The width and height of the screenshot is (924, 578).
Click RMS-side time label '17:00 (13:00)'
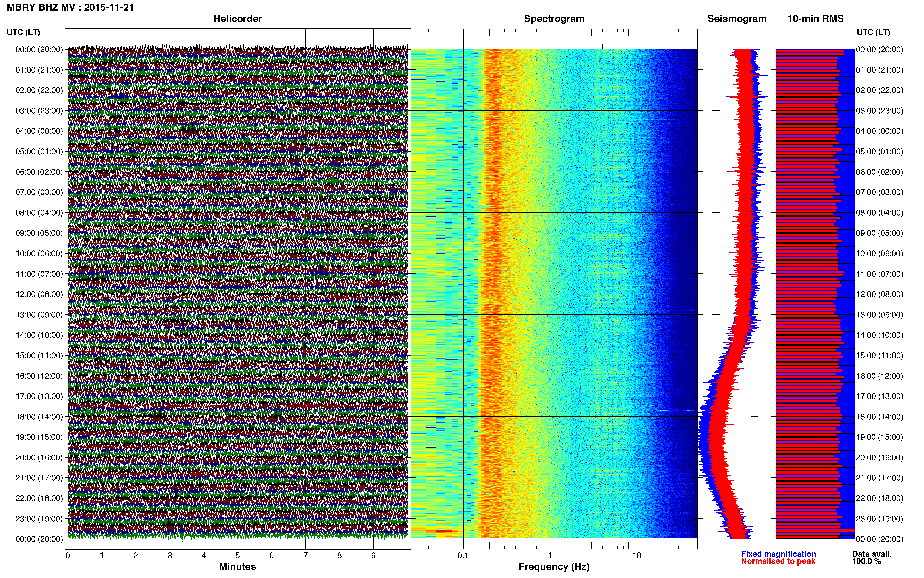coord(880,396)
